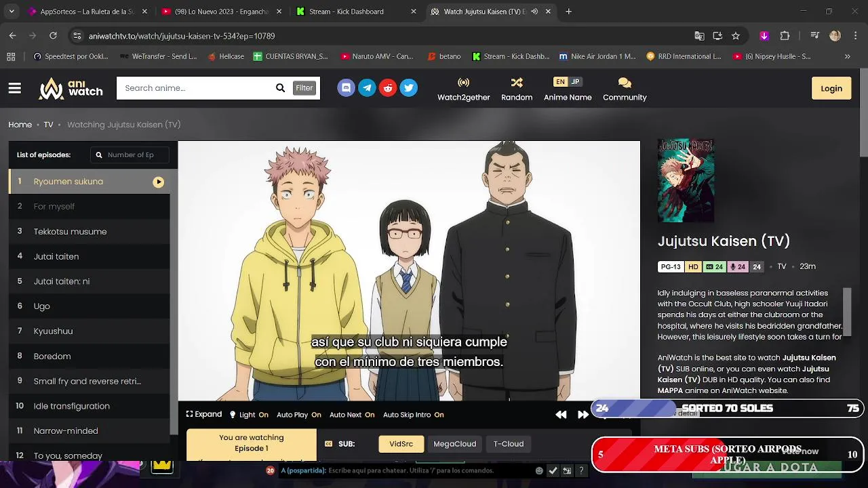Pick a Random anime
Screen dimensions: 868x488
click(517, 89)
